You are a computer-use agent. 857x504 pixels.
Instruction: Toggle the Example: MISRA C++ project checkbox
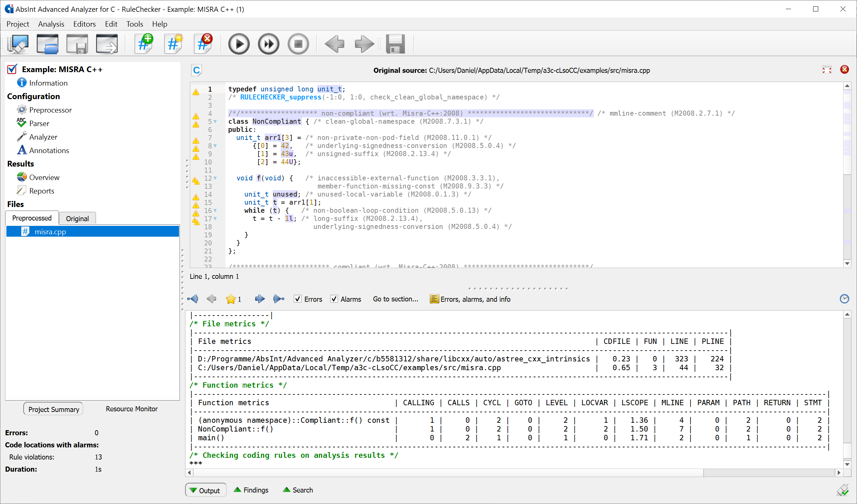click(12, 69)
